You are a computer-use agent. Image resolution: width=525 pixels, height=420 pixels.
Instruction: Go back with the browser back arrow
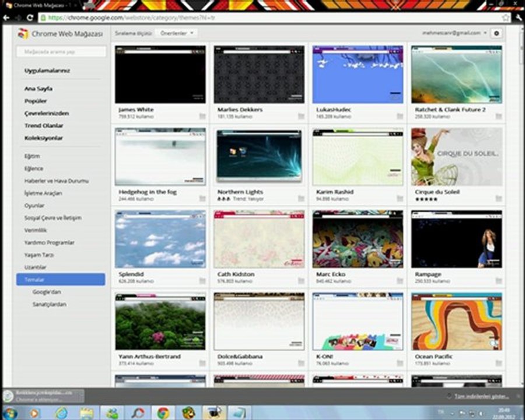coord(6,17)
